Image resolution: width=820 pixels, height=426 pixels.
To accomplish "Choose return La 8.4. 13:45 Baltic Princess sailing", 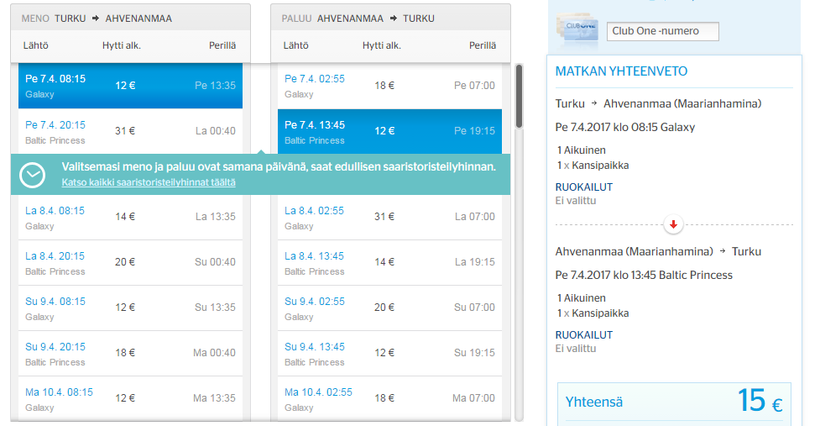I will pos(390,262).
